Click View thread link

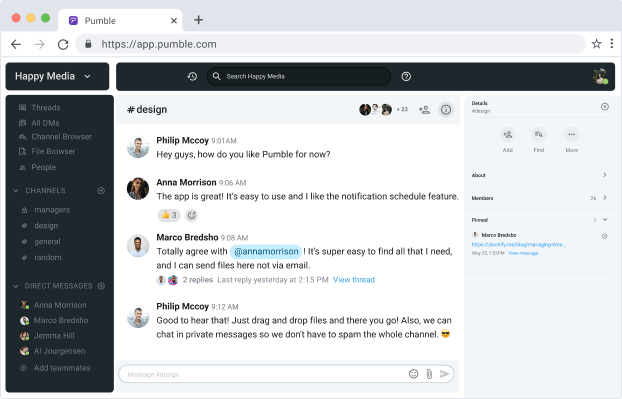(x=354, y=280)
